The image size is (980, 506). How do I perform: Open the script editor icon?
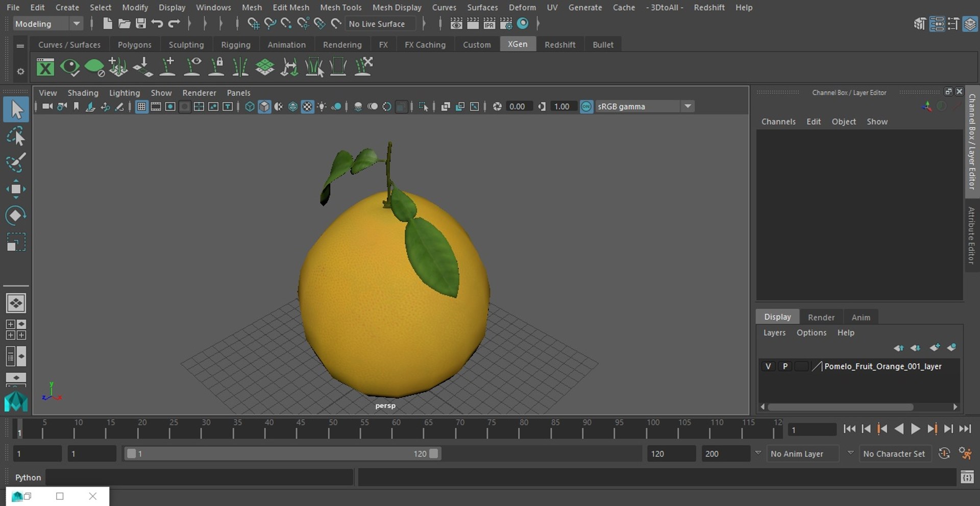(967, 477)
